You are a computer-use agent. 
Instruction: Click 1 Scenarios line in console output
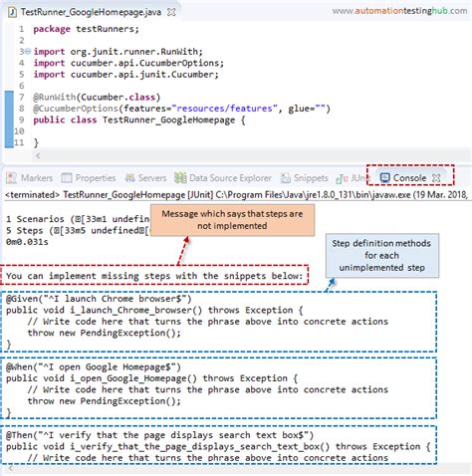point(78,219)
